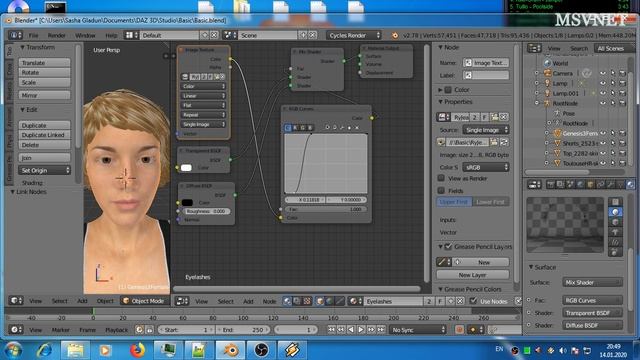Open the sRGB color space dropdown
This screenshot has width=640, height=360.
(x=486, y=167)
